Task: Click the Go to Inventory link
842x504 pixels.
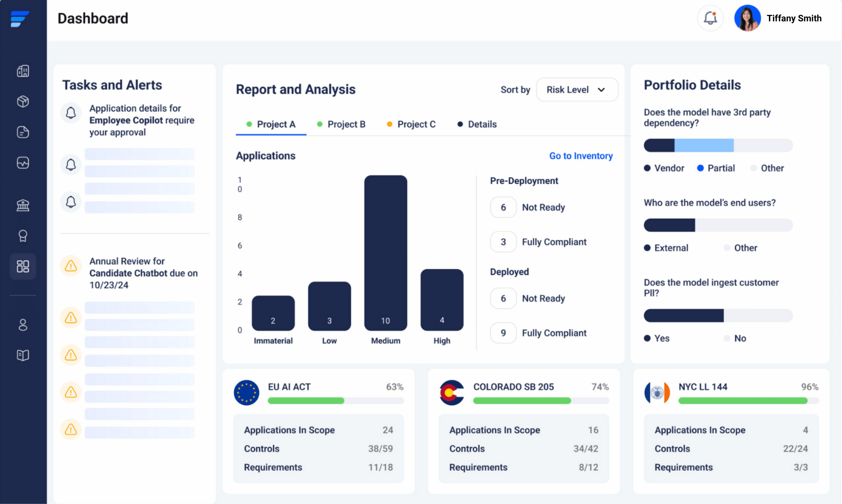Action: pos(581,156)
